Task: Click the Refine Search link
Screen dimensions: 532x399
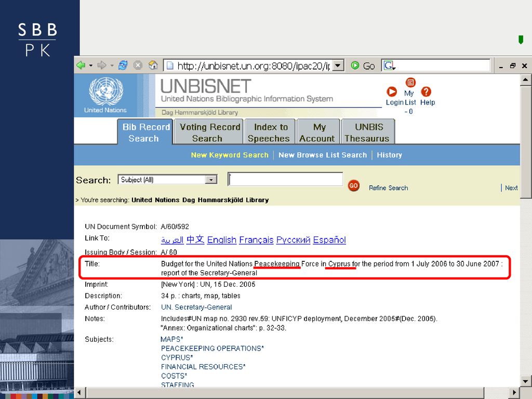Action: coord(389,188)
